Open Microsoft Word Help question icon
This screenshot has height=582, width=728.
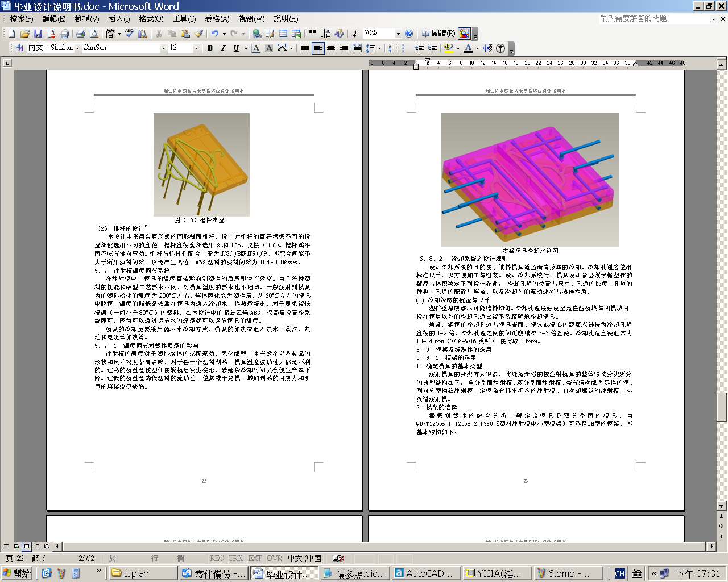point(409,34)
